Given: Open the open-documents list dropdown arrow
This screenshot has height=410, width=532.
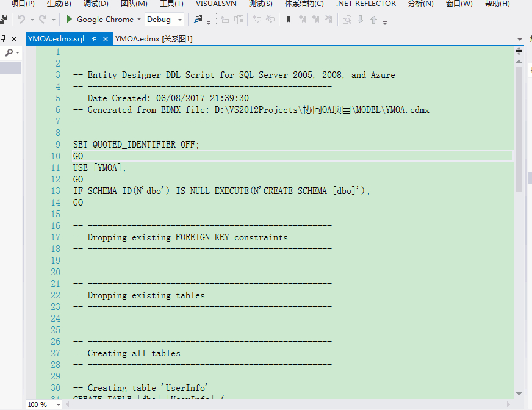Looking at the screenshot, I should click(x=519, y=40).
